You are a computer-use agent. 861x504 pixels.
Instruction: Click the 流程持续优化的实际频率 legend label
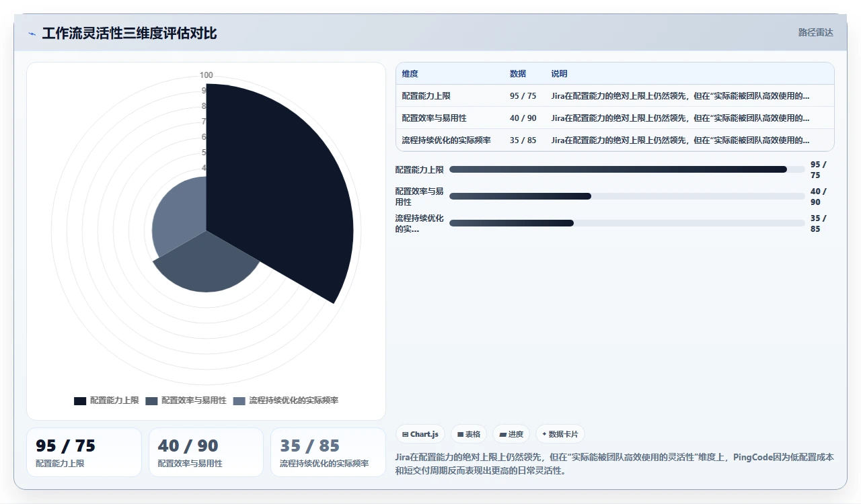pos(293,401)
